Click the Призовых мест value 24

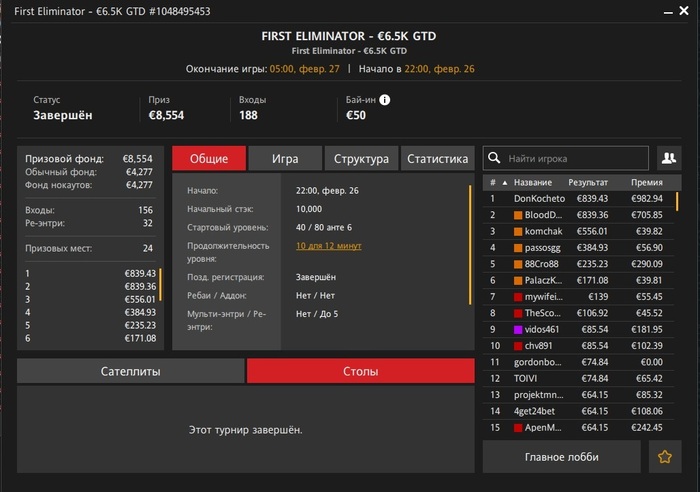click(x=148, y=248)
